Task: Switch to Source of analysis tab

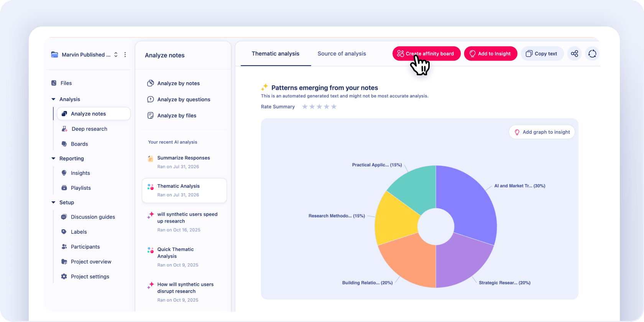Action: 342,54
